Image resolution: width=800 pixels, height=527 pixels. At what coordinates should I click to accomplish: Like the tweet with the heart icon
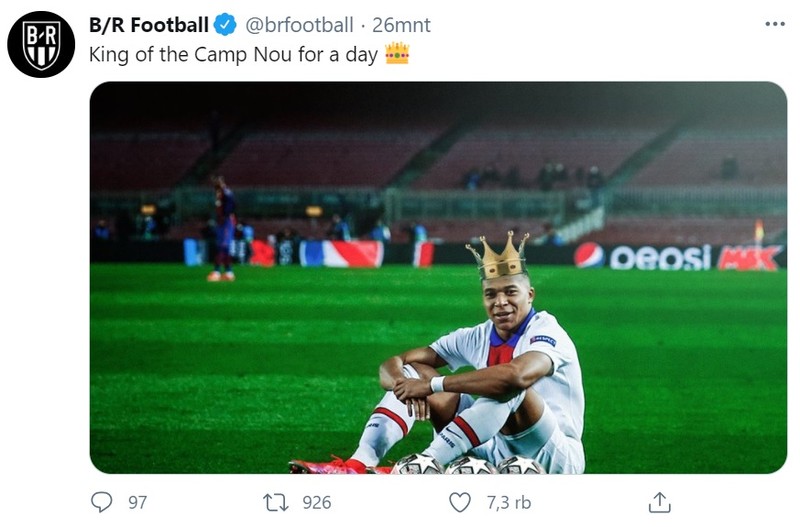pyautogui.click(x=459, y=501)
